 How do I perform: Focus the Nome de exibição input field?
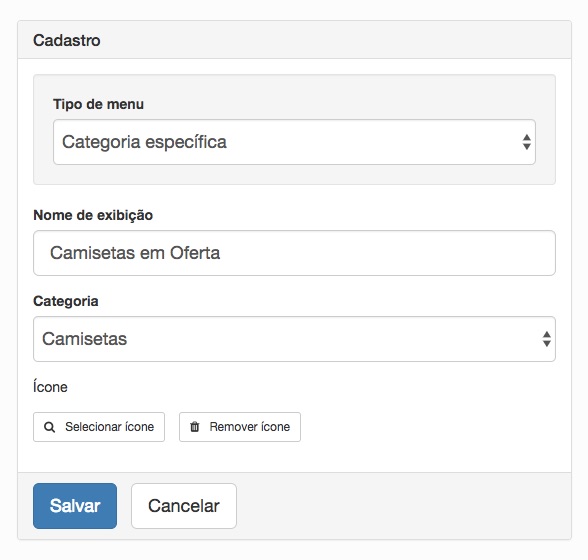coord(294,253)
